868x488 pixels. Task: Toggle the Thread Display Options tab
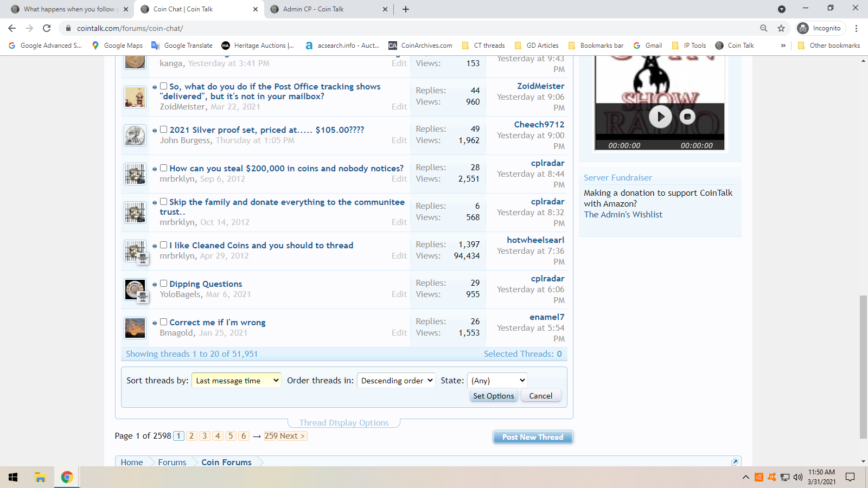[x=344, y=423]
